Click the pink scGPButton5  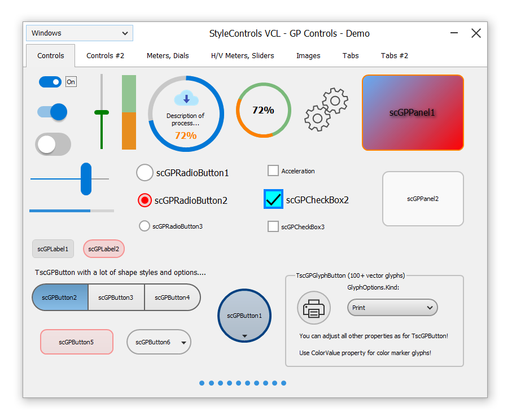click(x=77, y=342)
